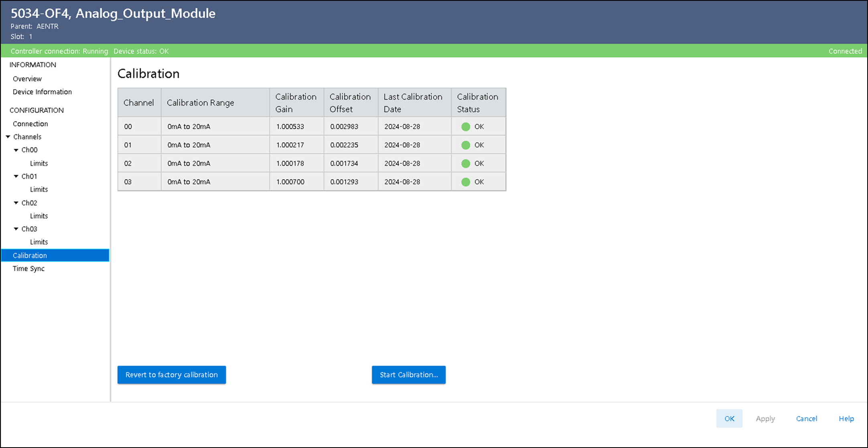This screenshot has width=868, height=448.
Task: Click green status icon for channel 00
Action: [465, 127]
